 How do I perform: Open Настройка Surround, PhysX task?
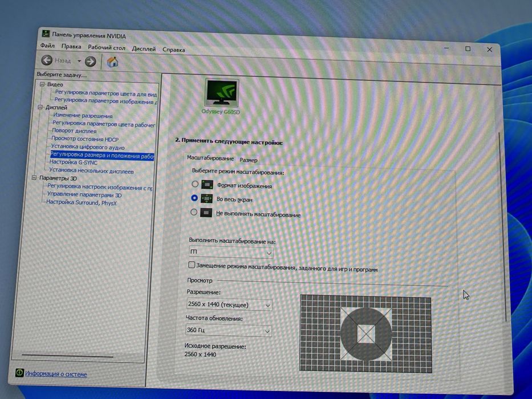point(82,202)
